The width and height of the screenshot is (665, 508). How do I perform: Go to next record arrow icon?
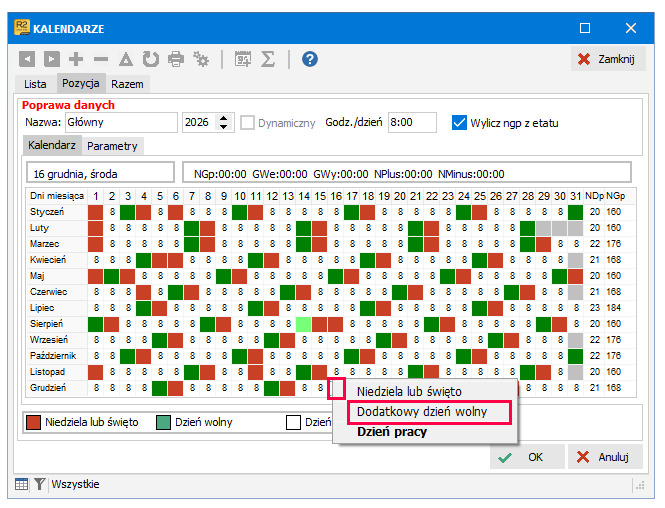coord(52,59)
